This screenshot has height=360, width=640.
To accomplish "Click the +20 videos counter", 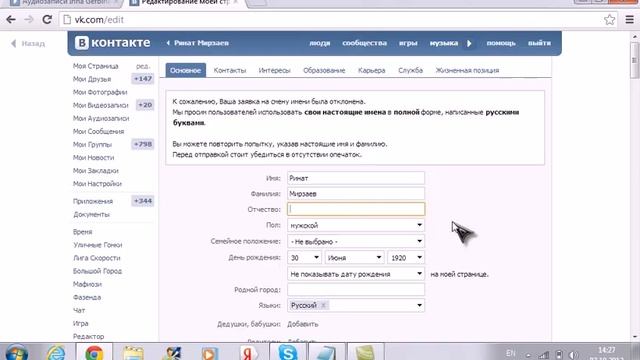I will [x=144, y=105].
